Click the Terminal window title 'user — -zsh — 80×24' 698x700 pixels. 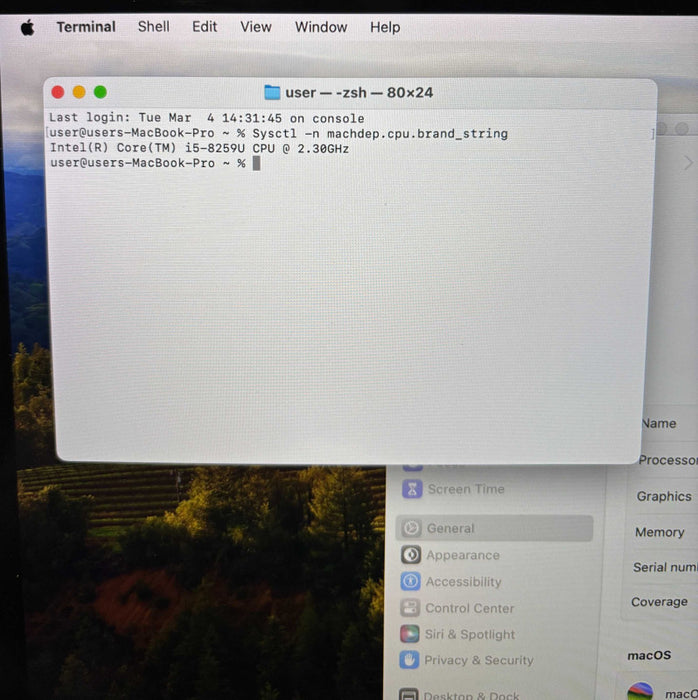pyautogui.click(x=359, y=92)
